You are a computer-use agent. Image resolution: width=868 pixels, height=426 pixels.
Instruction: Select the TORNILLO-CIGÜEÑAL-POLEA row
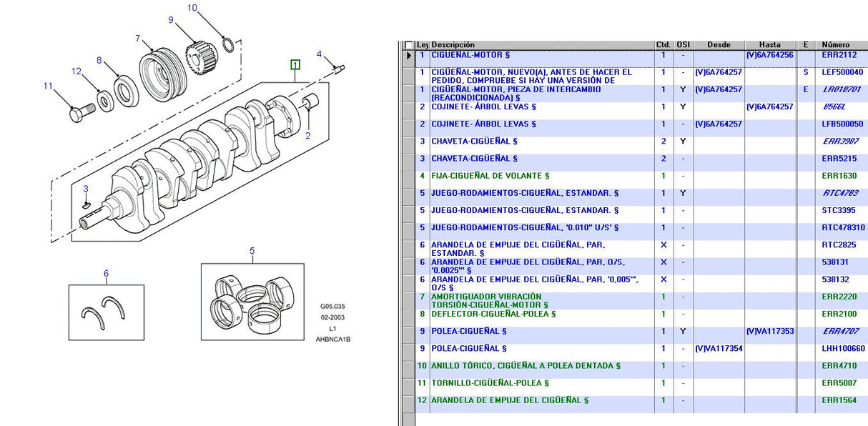click(x=490, y=383)
